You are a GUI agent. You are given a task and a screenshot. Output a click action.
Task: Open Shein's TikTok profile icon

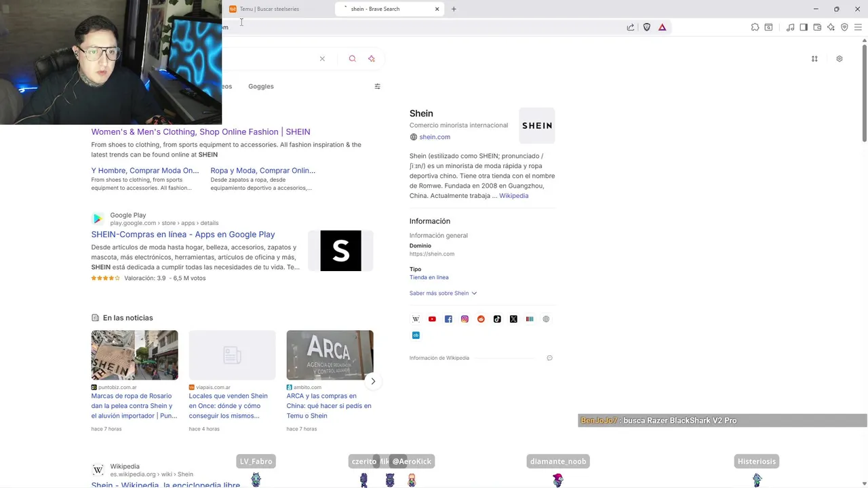497,319
